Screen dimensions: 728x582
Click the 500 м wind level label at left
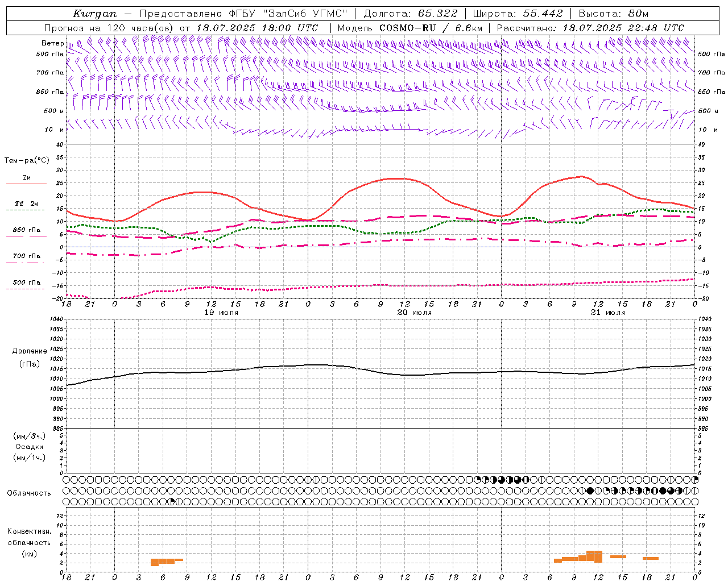click(53, 111)
